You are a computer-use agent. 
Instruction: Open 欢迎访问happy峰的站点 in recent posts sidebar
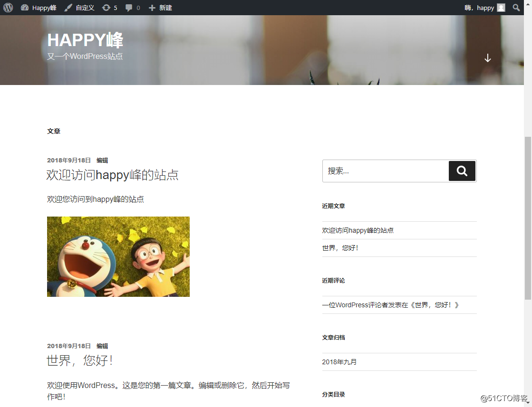point(358,230)
